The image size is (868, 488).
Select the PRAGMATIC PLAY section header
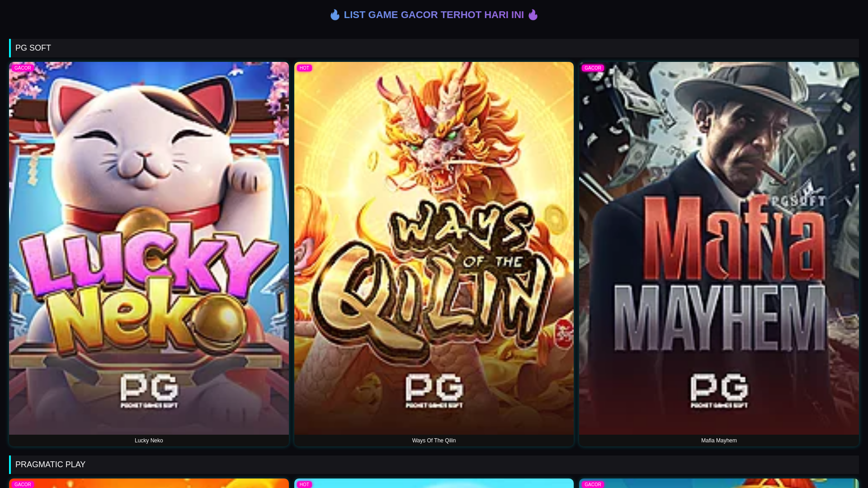click(434, 465)
